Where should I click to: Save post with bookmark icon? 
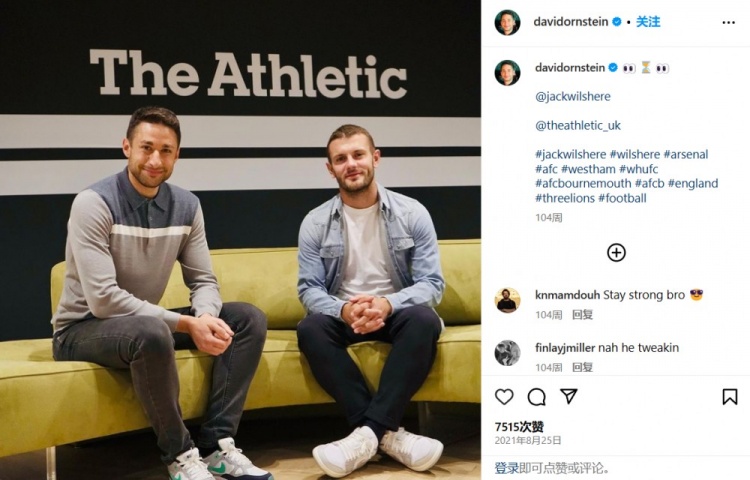click(729, 397)
